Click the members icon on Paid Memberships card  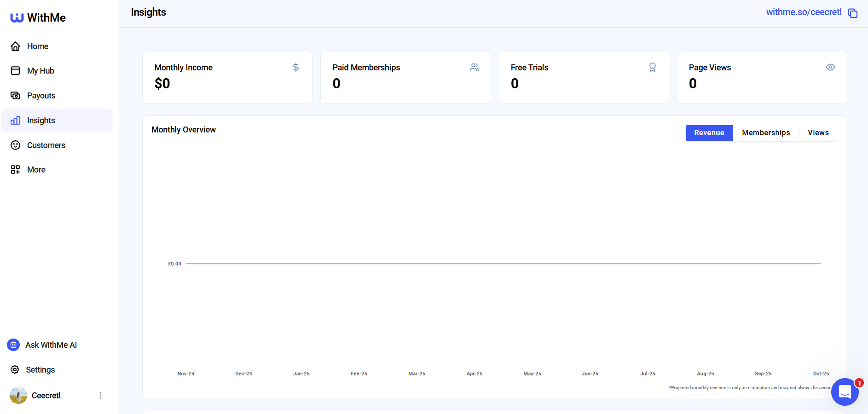pyautogui.click(x=474, y=67)
